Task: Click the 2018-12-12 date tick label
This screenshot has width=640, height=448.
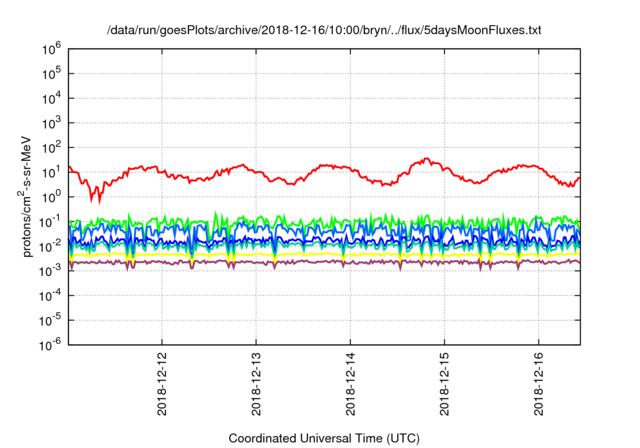Action: coord(162,384)
